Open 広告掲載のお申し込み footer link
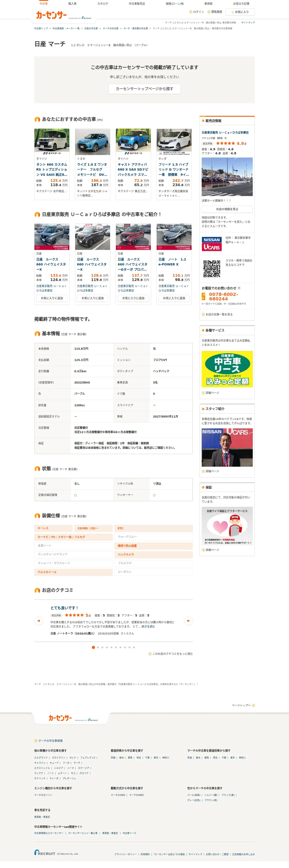The height and width of the screenshot is (868, 289). (x=243, y=854)
